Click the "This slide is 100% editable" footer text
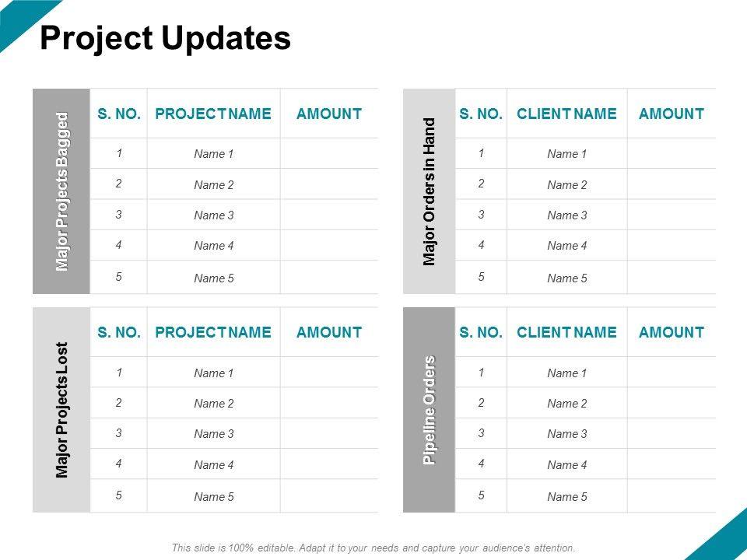This screenshot has height=560, width=747. click(373, 548)
